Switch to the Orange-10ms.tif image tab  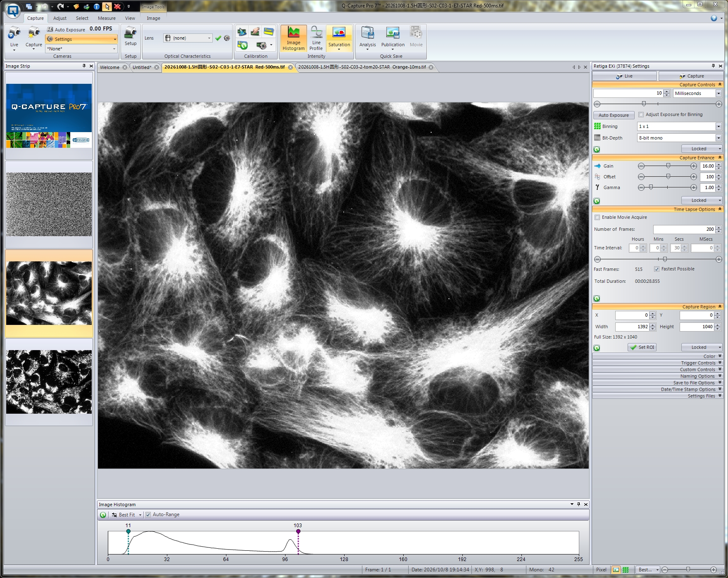362,67
